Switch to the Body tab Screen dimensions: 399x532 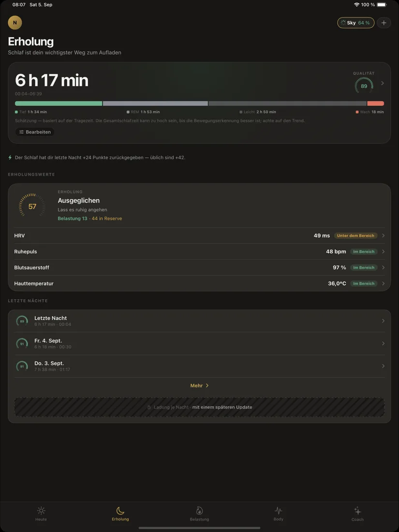pyautogui.click(x=278, y=514)
